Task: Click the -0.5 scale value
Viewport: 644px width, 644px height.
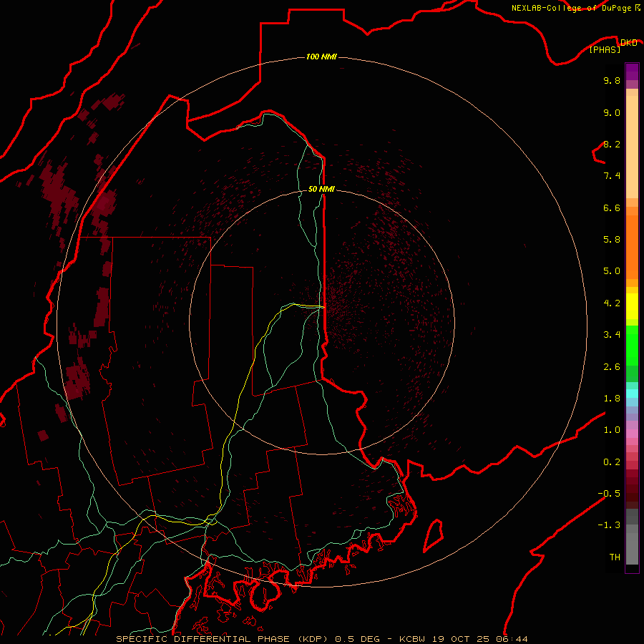Action: pyautogui.click(x=609, y=494)
